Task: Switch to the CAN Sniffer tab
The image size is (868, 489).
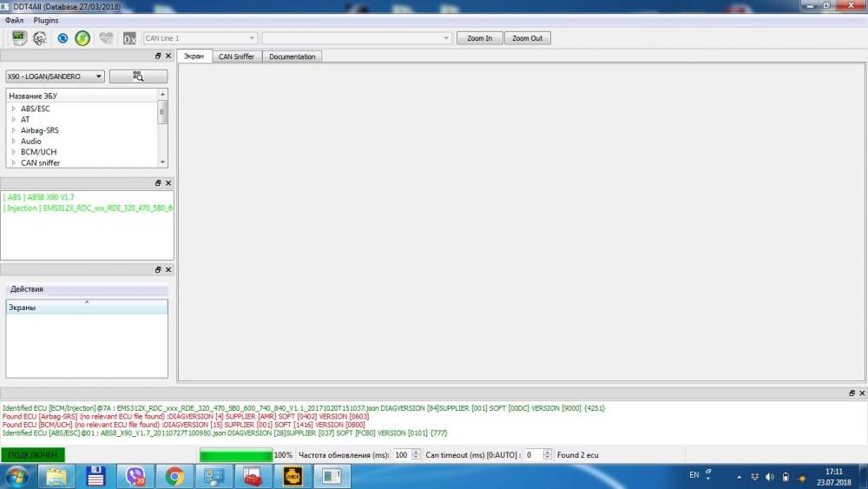Action: (236, 56)
